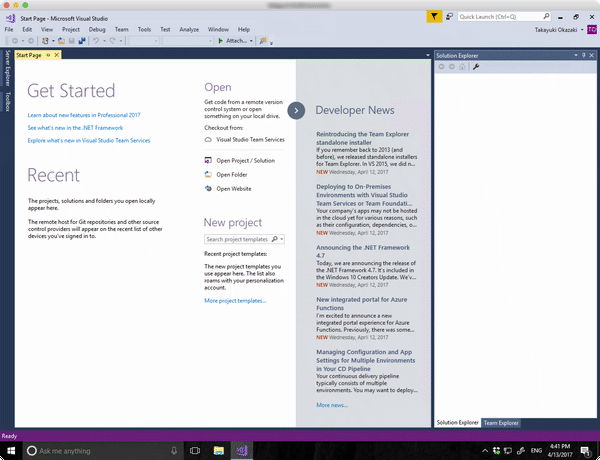This screenshot has width=600, height=460.
Task: Switch to the Team Explorer tab
Action: (x=502, y=423)
